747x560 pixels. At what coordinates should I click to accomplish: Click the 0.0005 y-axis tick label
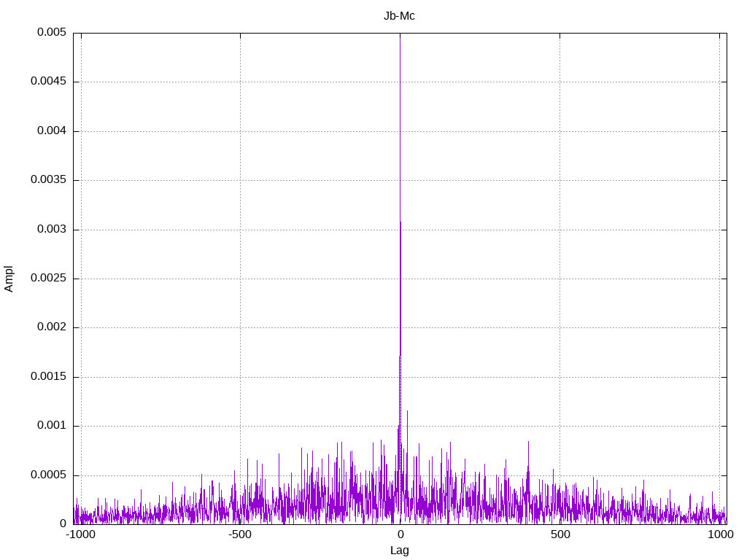point(48,475)
